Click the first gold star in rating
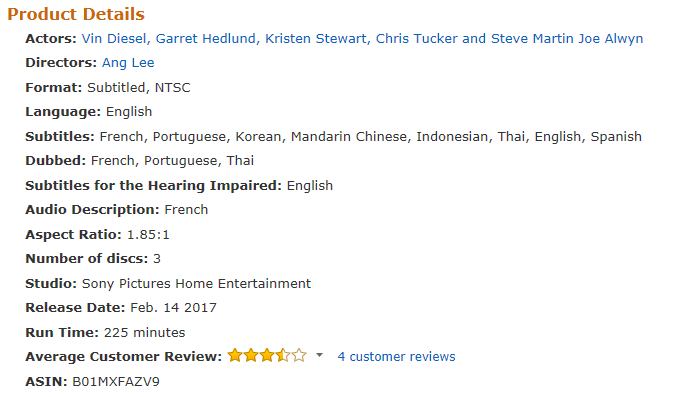Image resolution: width=696 pixels, height=397 pixels. [x=235, y=356]
